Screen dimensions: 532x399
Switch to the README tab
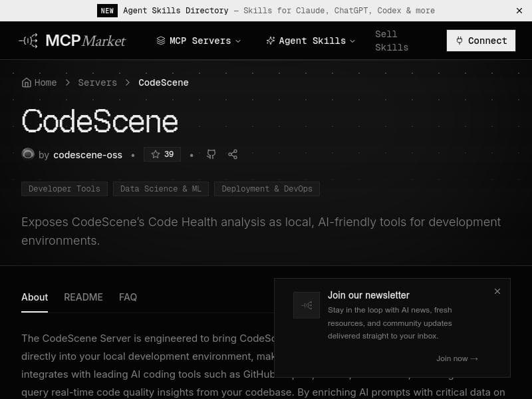pos(83,297)
